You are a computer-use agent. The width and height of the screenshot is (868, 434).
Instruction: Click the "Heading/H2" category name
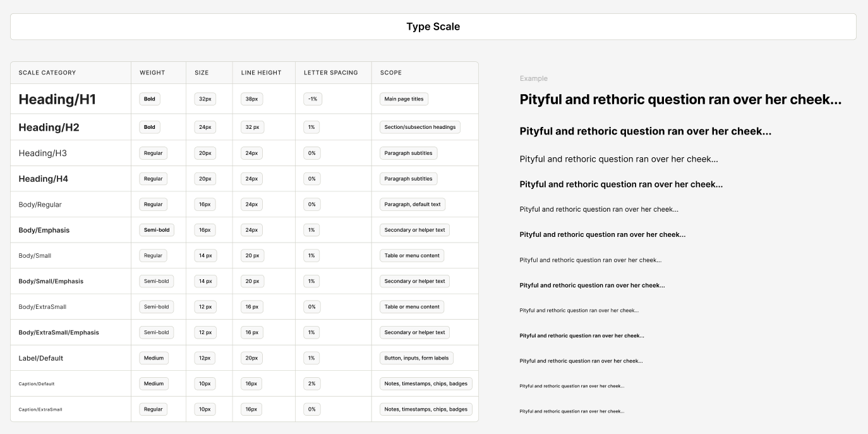(49, 127)
